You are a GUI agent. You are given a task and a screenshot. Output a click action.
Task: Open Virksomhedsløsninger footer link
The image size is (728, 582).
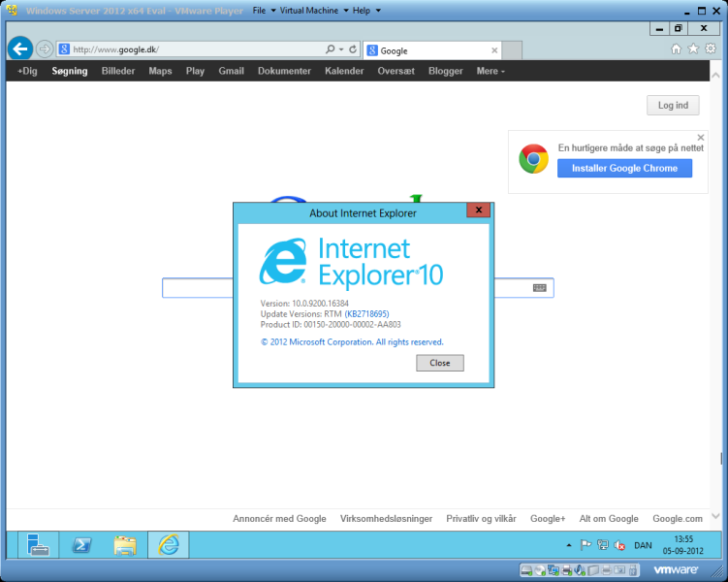386,518
